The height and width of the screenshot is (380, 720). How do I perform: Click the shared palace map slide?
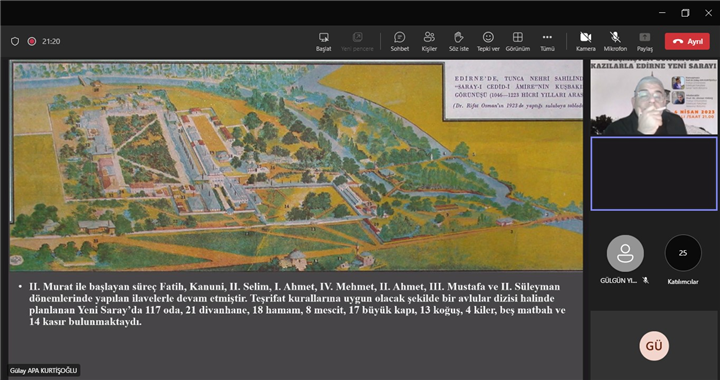(297, 166)
